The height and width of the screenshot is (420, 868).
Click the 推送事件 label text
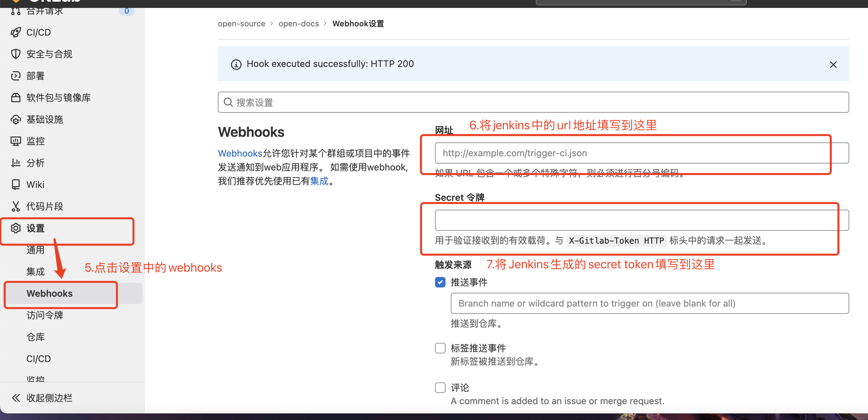pos(469,282)
